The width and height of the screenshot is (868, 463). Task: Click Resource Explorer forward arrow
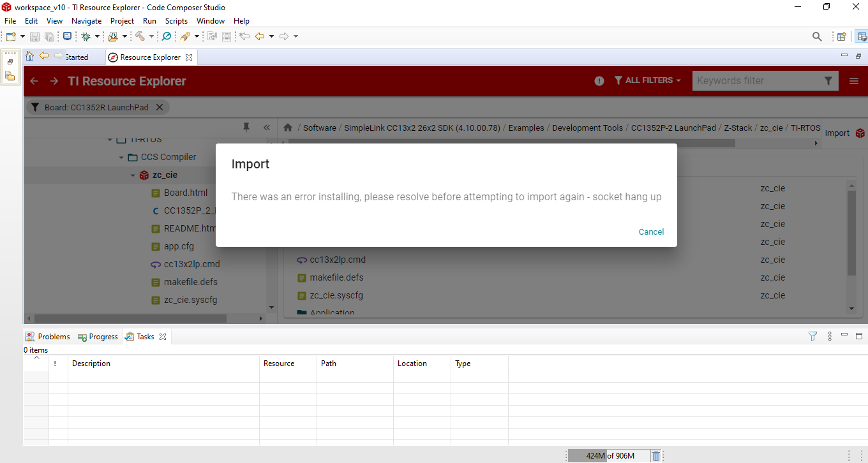click(54, 81)
